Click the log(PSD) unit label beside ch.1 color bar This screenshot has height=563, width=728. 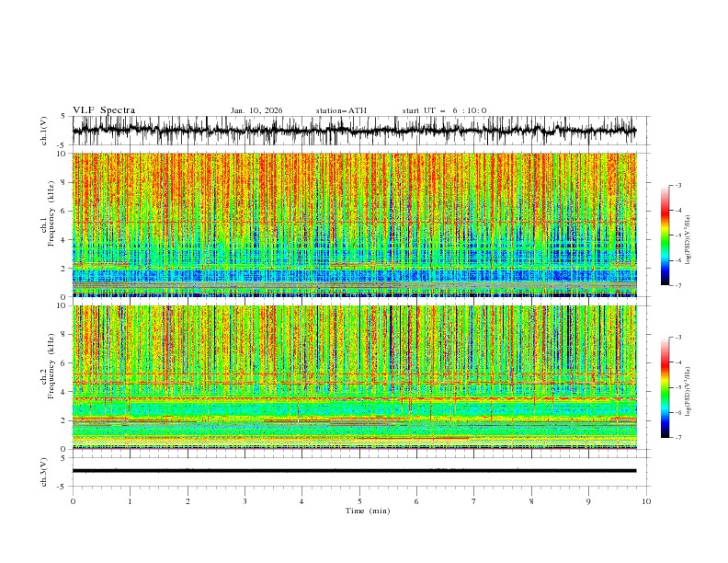coord(688,240)
